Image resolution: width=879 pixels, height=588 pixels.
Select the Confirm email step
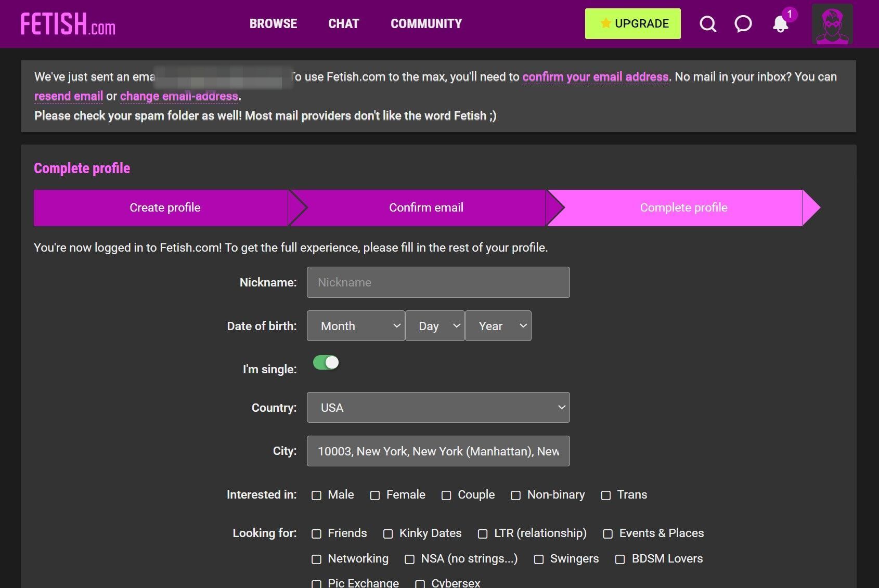point(425,208)
